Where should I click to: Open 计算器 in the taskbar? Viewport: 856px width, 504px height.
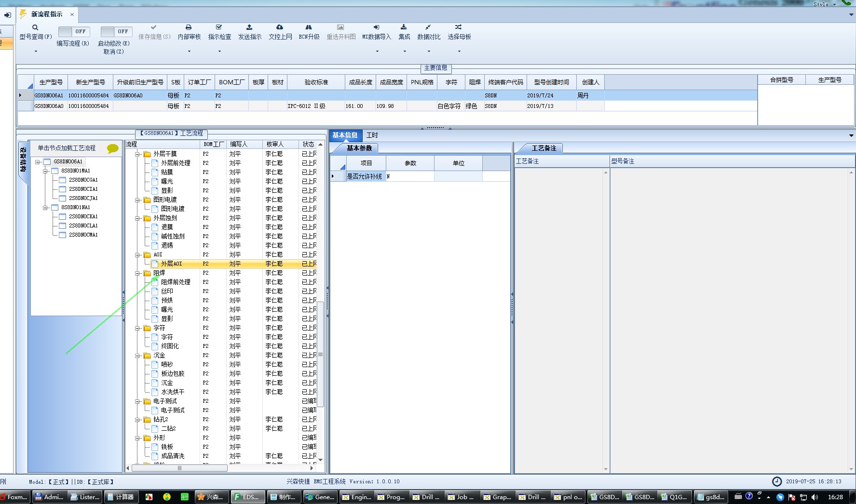tap(121, 497)
